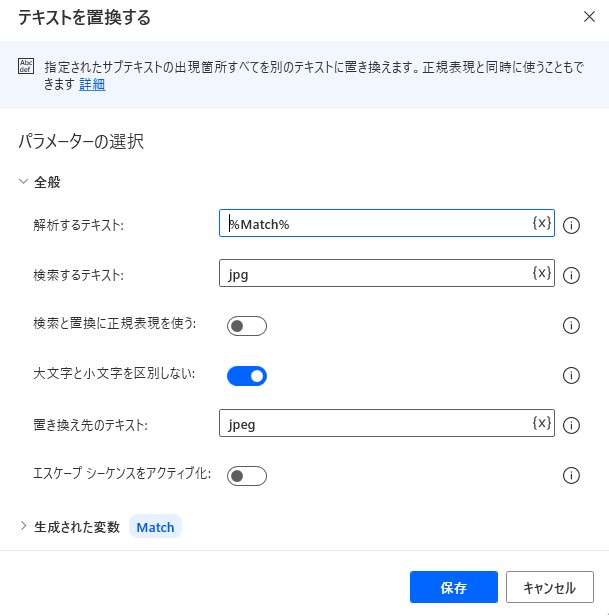This screenshot has height=616, width=609.
Task: Show info for 大文字と小文字を区別しない
Action: (x=571, y=375)
